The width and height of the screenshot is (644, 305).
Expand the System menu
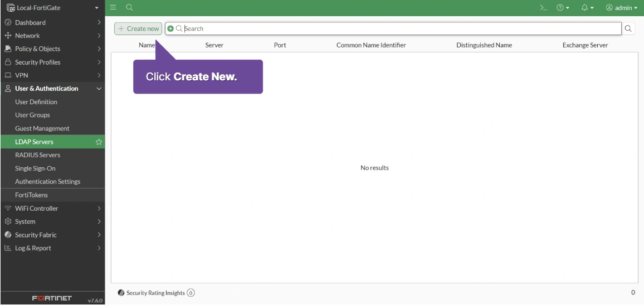point(52,221)
